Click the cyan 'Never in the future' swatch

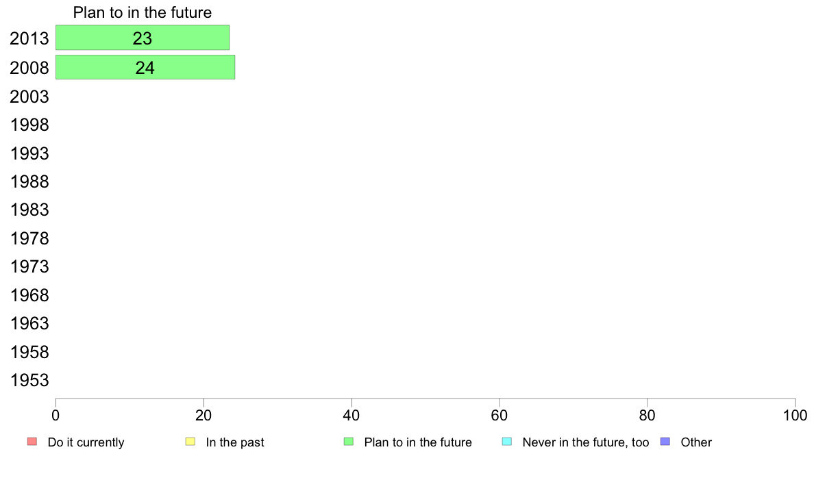tap(507, 442)
